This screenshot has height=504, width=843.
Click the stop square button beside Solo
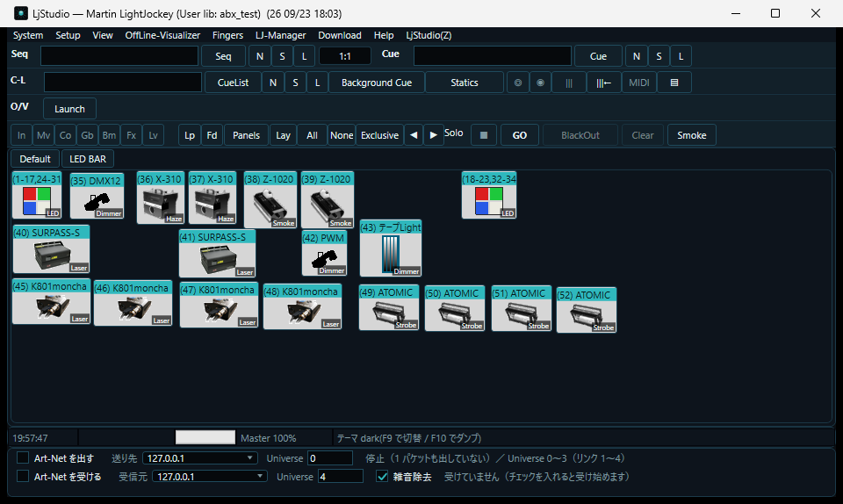click(483, 135)
